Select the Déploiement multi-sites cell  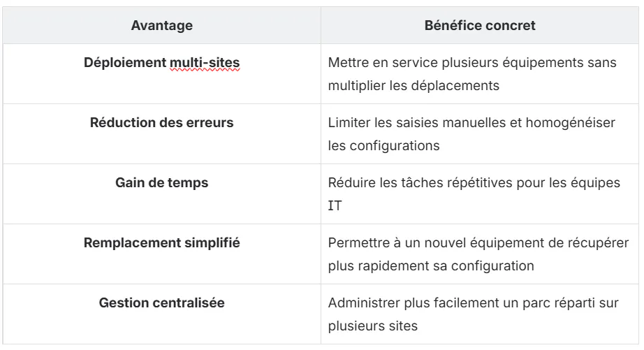[161, 74]
